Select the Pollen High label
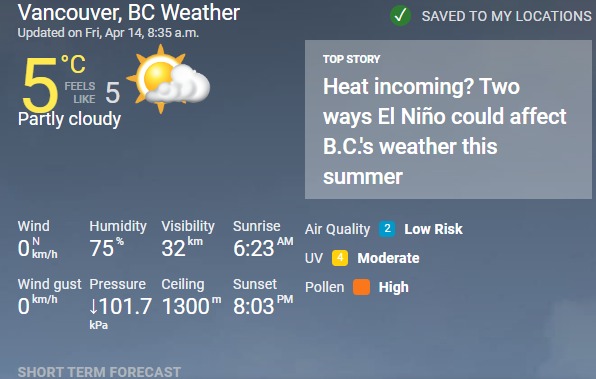Viewport: 596px width, 379px height. pyautogui.click(x=393, y=287)
